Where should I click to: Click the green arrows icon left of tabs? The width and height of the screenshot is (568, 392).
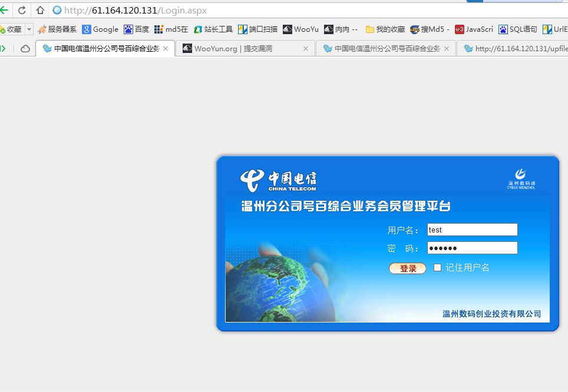click(3, 48)
